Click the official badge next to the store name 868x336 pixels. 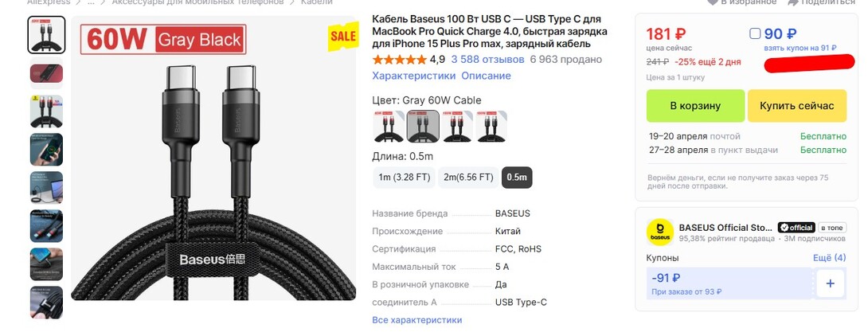796,227
